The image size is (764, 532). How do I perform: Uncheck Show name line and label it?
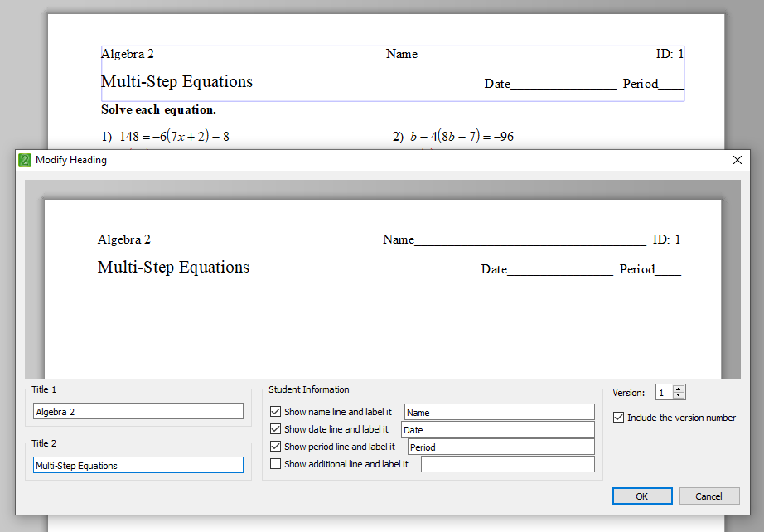pyautogui.click(x=276, y=412)
